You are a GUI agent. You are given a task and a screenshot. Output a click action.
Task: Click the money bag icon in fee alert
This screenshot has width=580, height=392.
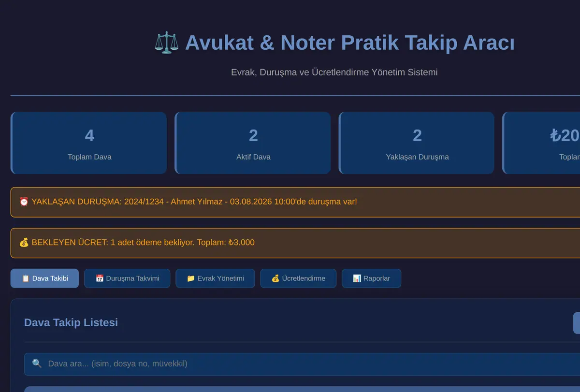coord(24,243)
